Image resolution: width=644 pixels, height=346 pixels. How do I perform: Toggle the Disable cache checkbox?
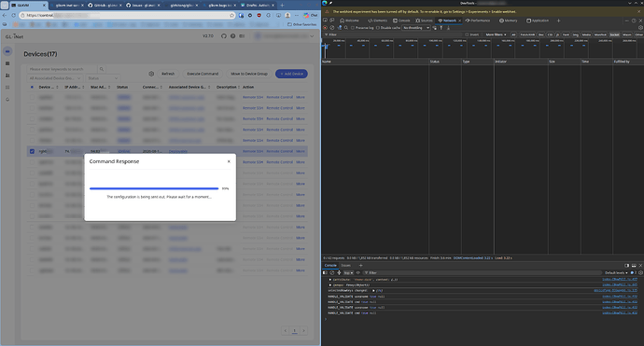pyautogui.click(x=378, y=28)
